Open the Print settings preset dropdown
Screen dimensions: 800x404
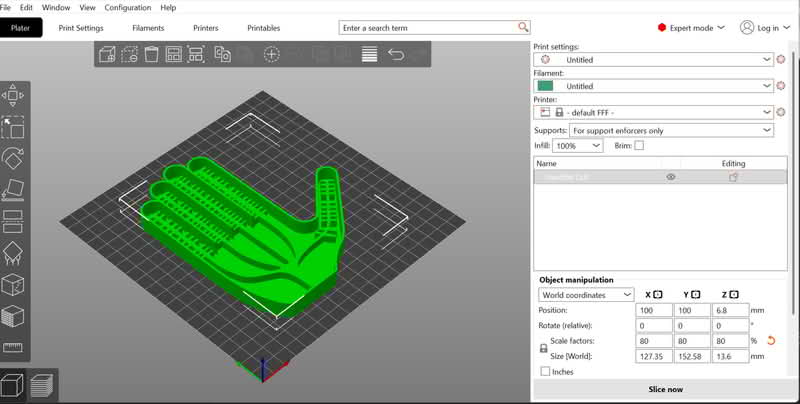click(x=654, y=60)
